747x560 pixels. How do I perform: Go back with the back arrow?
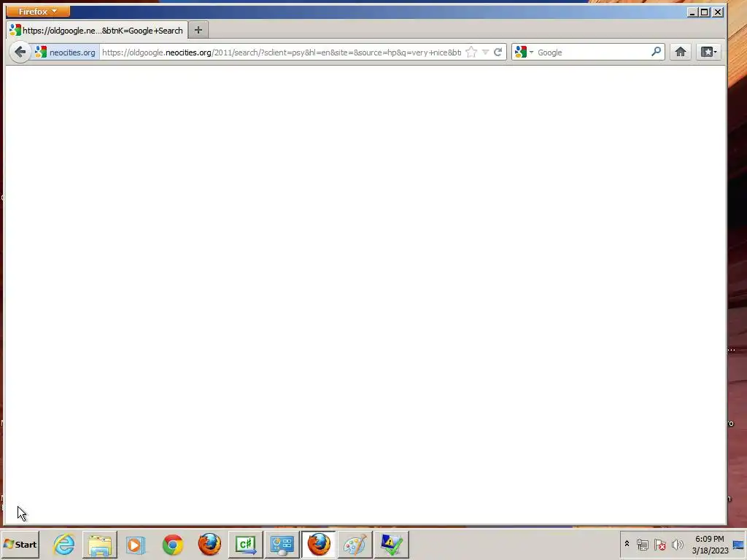click(x=20, y=52)
